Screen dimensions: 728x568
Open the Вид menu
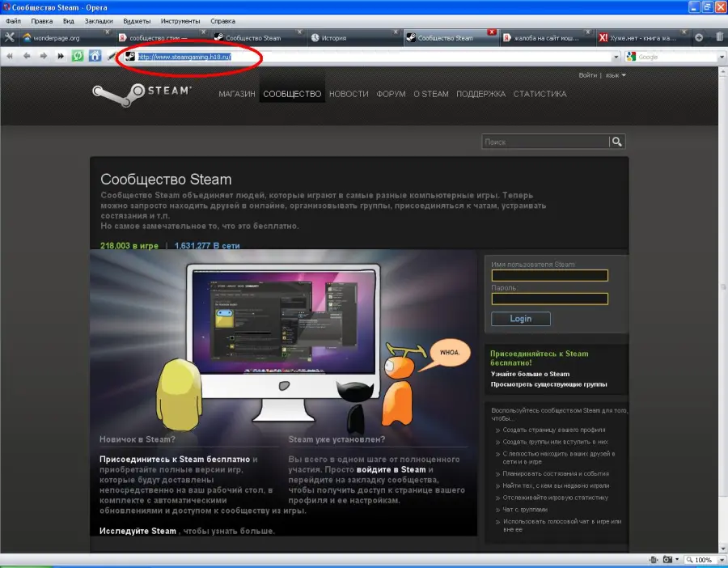(x=68, y=21)
